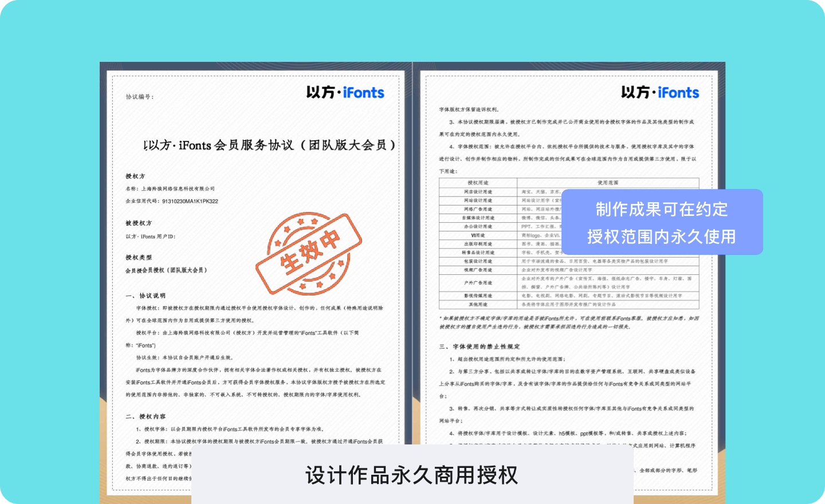Click the 授权方 heading
The height and width of the screenshot is (504, 825).
click(135, 176)
